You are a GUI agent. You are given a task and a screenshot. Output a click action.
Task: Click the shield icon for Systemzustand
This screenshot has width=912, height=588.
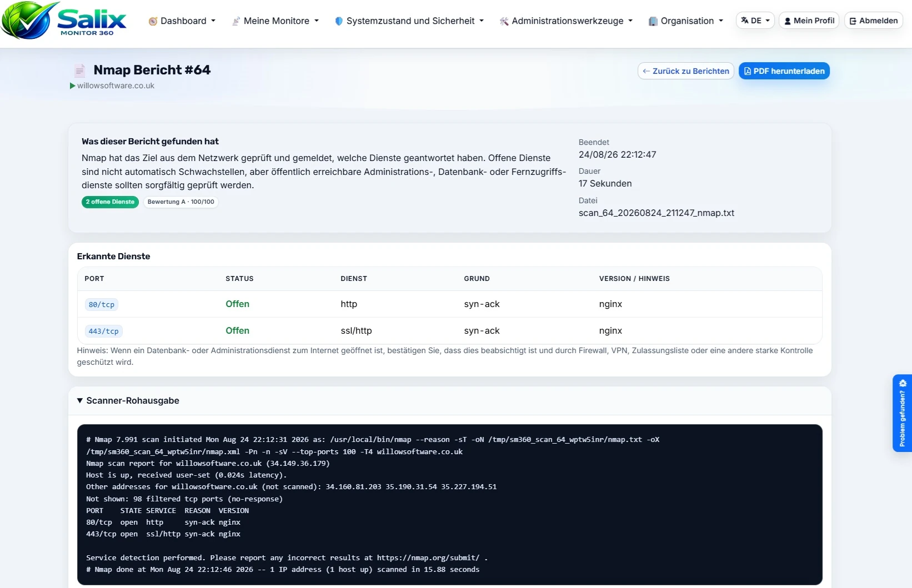point(339,21)
